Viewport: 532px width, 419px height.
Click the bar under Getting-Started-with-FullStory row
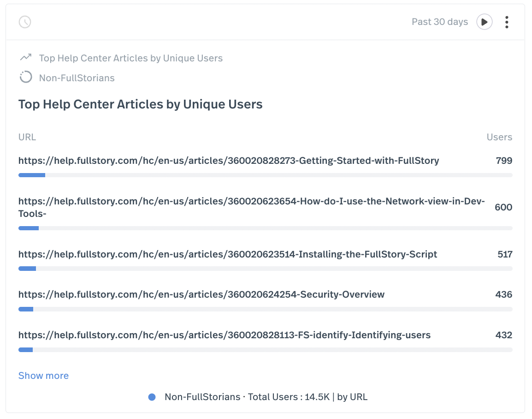265,175
